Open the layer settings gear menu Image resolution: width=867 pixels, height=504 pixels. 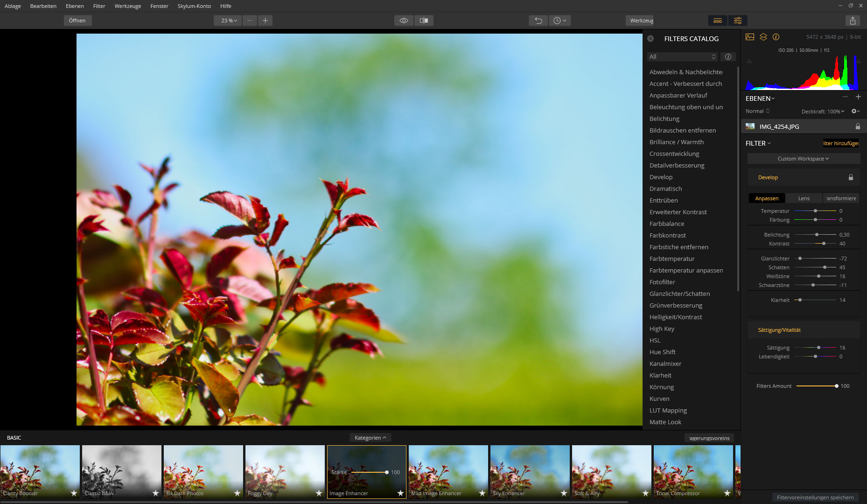[855, 111]
